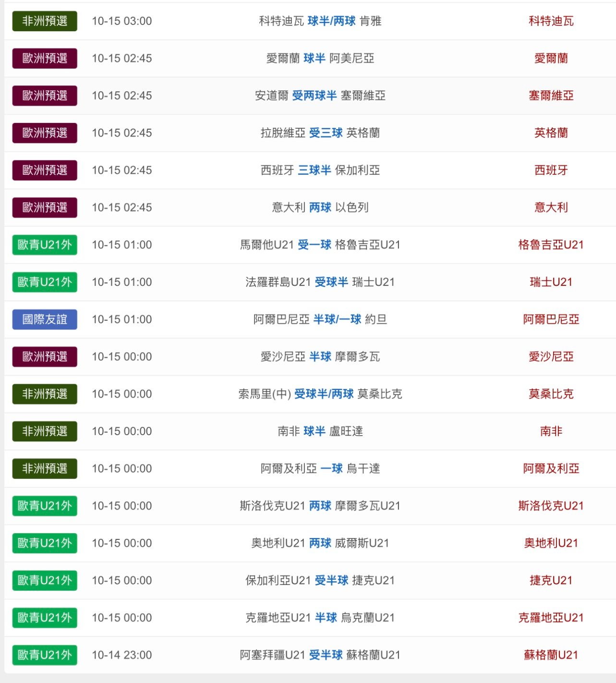Click 歐洲預選 badge in 意大利 vs 以色列 row

(45, 207)
